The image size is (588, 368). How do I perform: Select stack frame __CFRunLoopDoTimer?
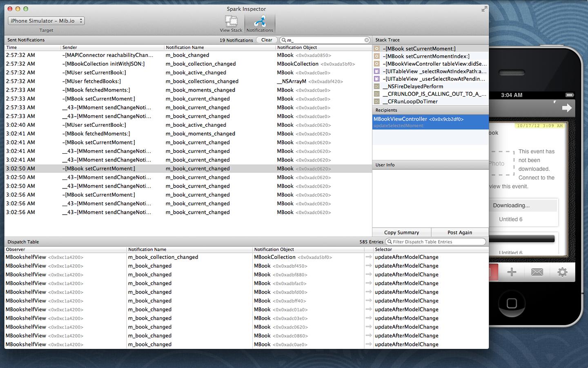click(430, 102)
